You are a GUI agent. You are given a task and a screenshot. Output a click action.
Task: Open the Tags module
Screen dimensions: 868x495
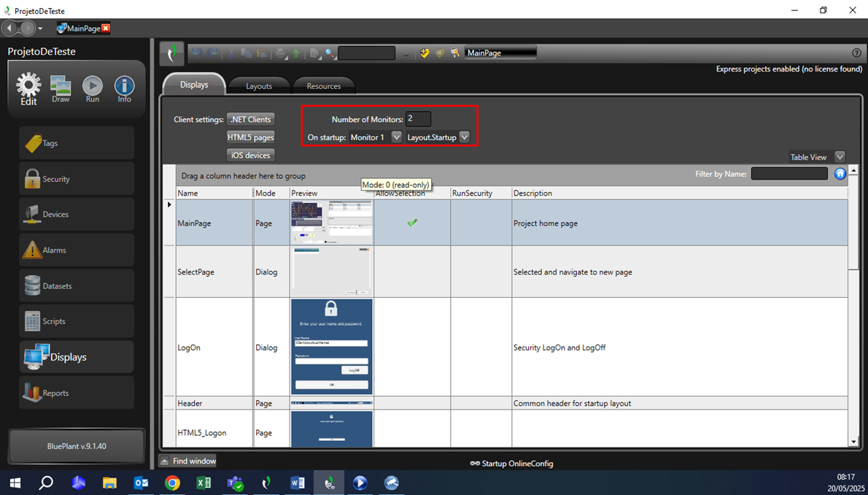pyautogui.click(x=77, y=143)
